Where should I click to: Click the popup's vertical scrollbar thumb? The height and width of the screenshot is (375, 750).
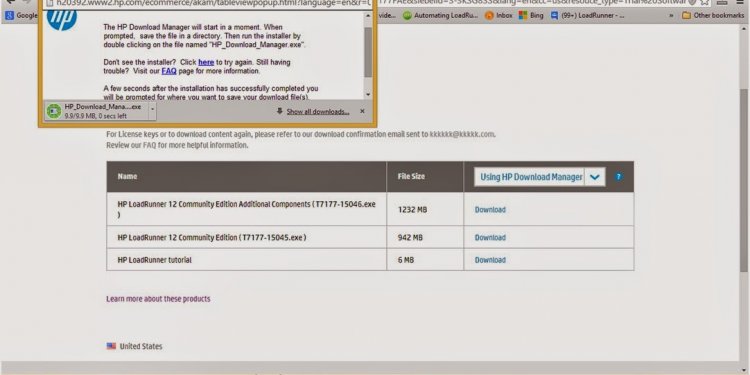[x=368, y=51]
